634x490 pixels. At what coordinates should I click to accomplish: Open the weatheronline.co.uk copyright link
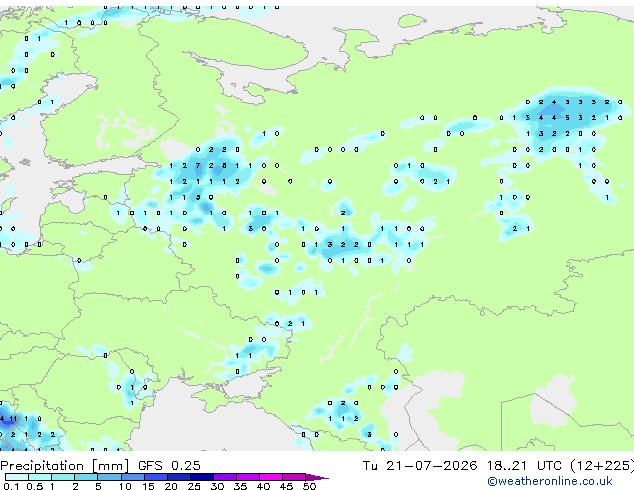tap(550, 481)
